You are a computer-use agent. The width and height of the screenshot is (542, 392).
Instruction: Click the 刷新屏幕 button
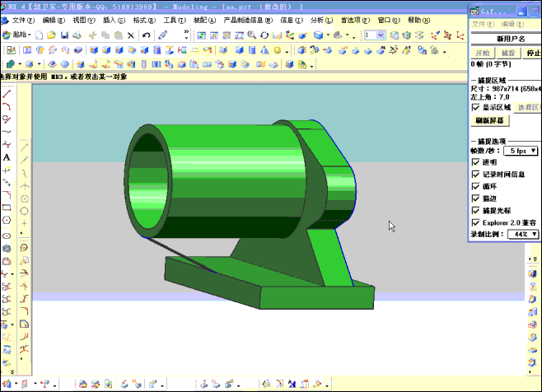[x=490, y=120]
